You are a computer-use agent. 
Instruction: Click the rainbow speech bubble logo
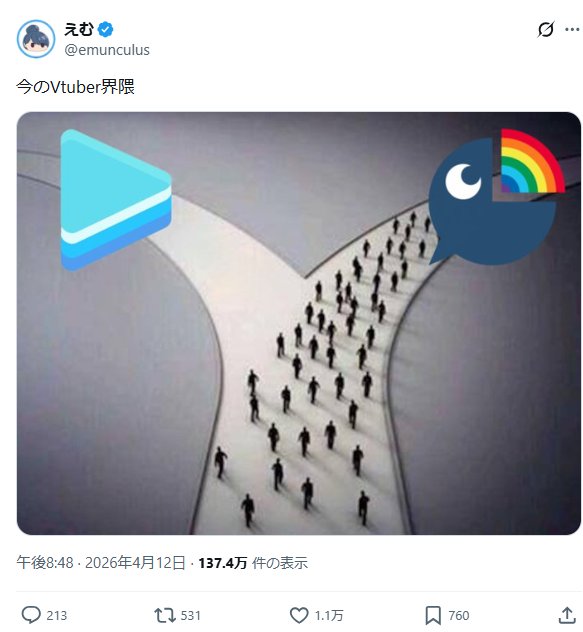(497, 197)
